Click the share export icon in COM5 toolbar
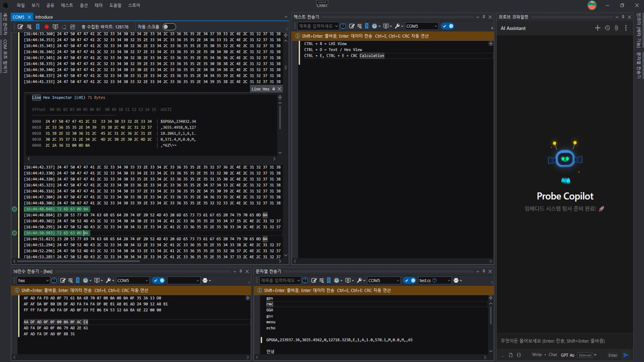 pyautogui.click(x=73, y=27)
